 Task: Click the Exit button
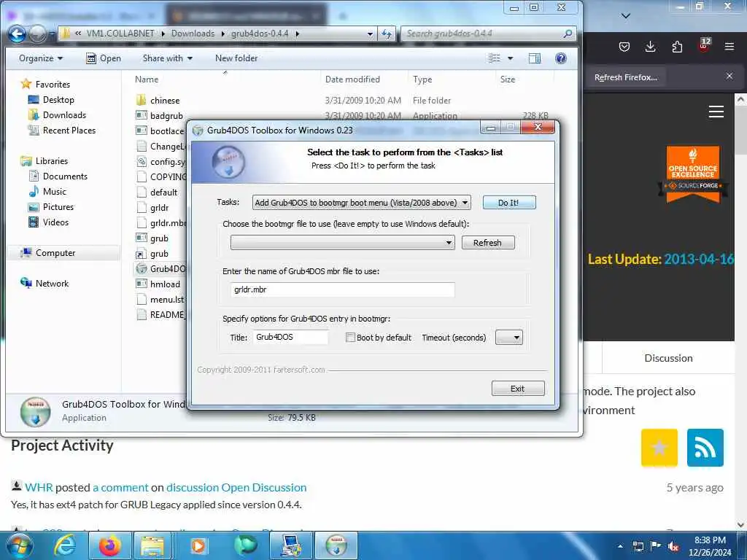click(518, 388)
